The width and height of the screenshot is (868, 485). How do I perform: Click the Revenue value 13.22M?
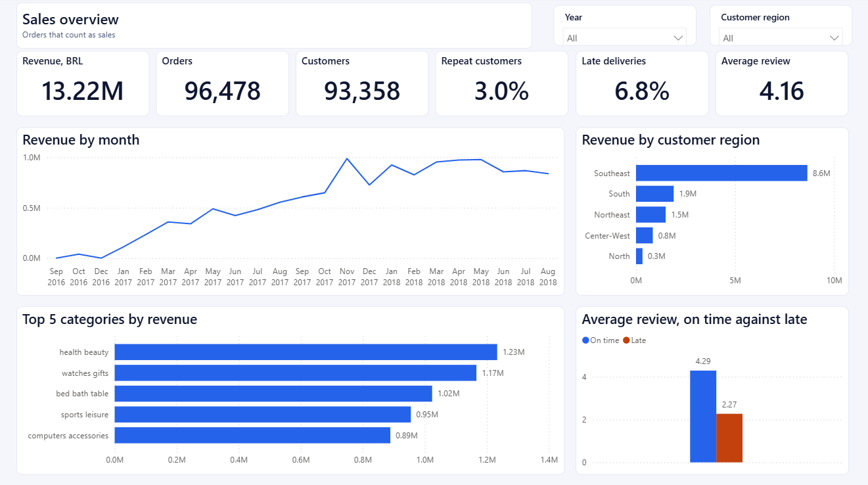(x=83, y=91)
